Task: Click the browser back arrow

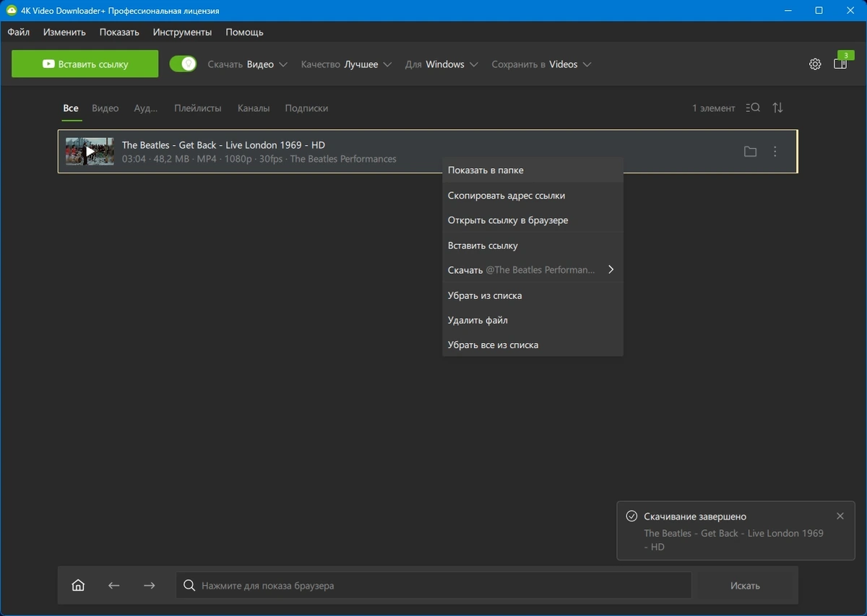Action: tap(113, 586)
